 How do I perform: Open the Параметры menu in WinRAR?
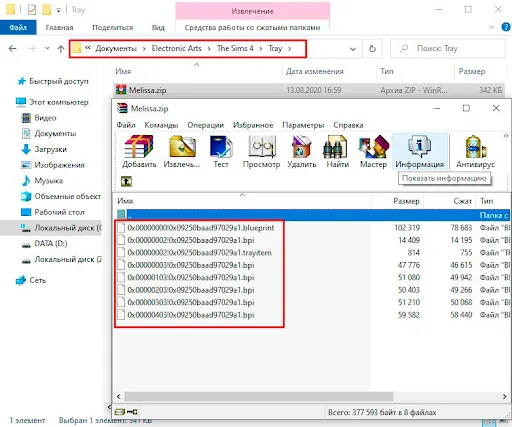pos(303,125)
